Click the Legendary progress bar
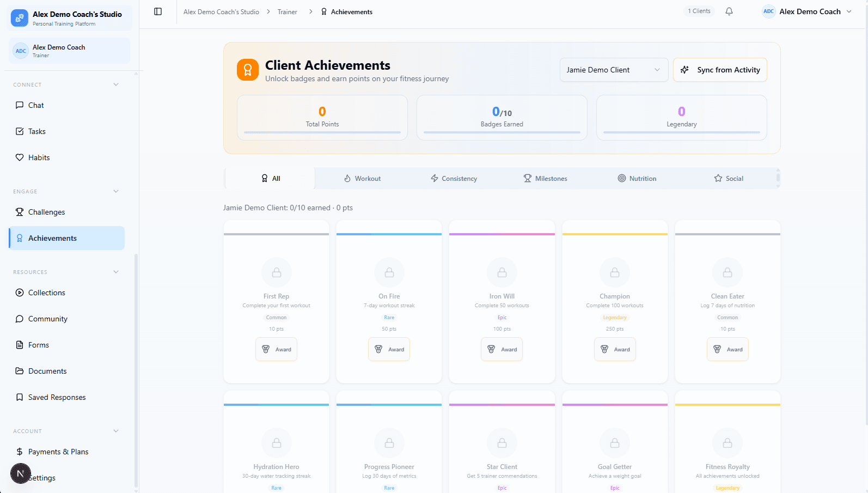The height and width of the screenshot is (493, 868). point(682,132)
